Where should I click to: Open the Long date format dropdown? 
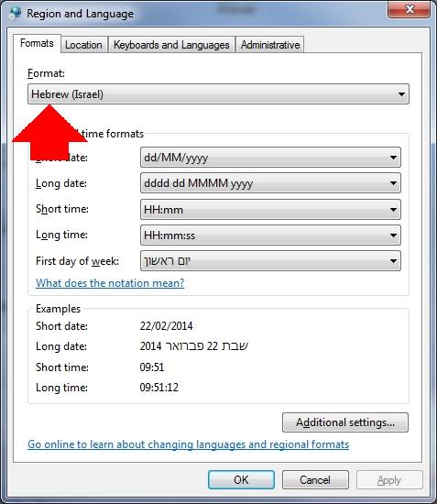[270, 183]
